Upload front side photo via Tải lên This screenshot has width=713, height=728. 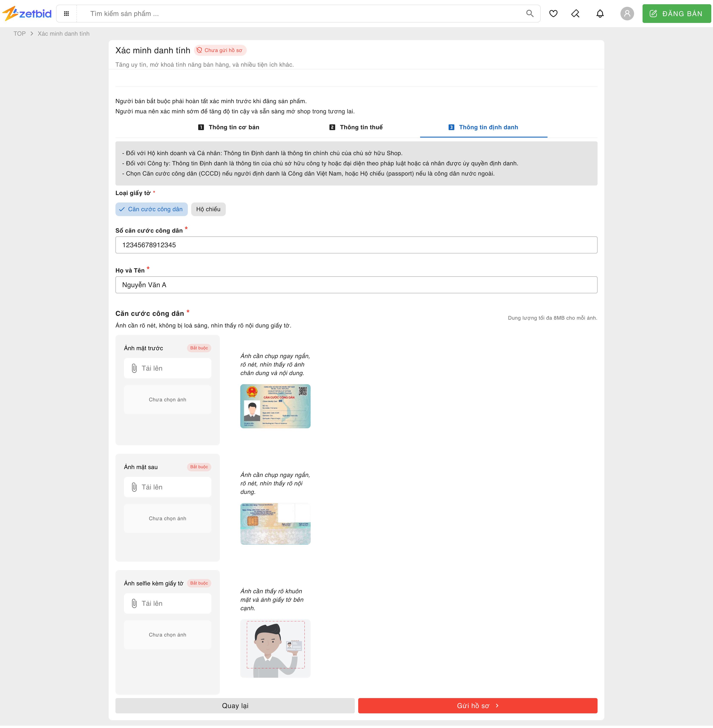coord(167,368)
